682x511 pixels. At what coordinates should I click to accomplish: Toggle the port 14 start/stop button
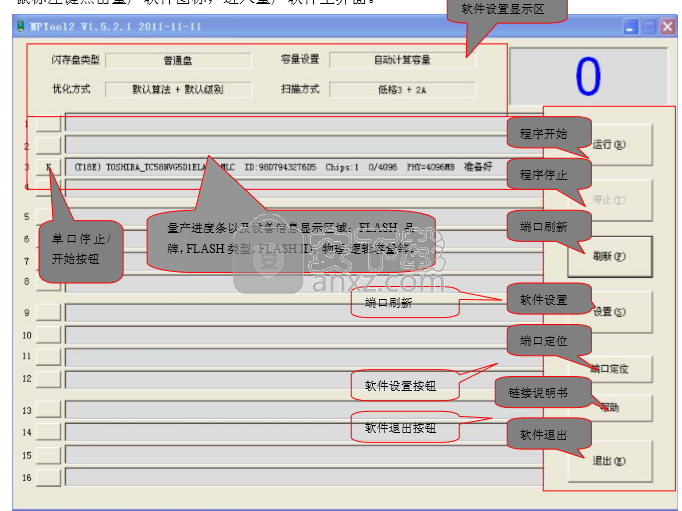48,432
